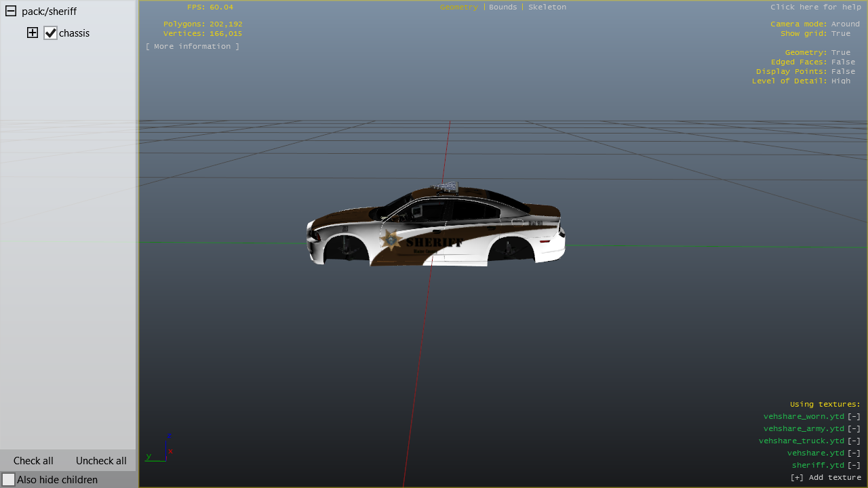Switch to the Bounds view tab
The image size is (868, 488).
pyautogui.click(x=502, y=7)
